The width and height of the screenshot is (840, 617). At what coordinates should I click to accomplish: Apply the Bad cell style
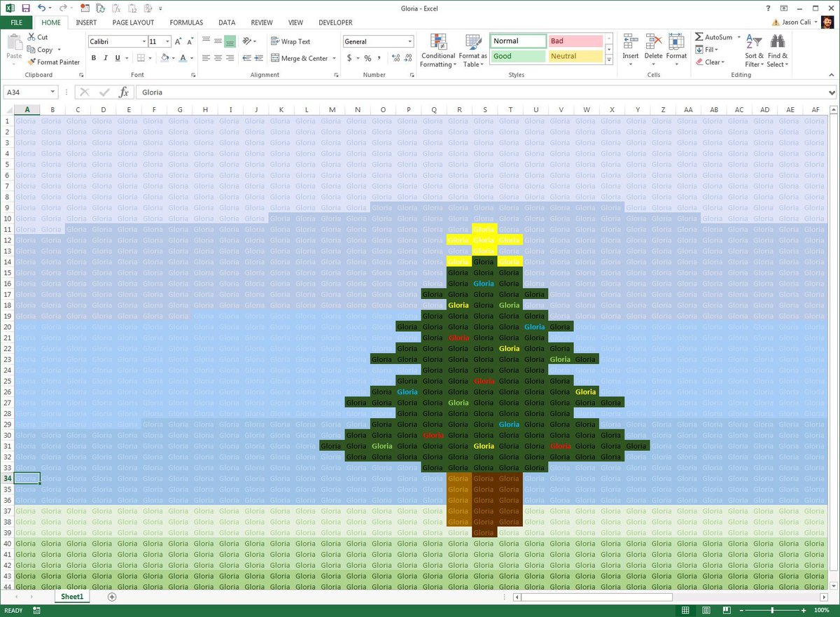[575, 41]
